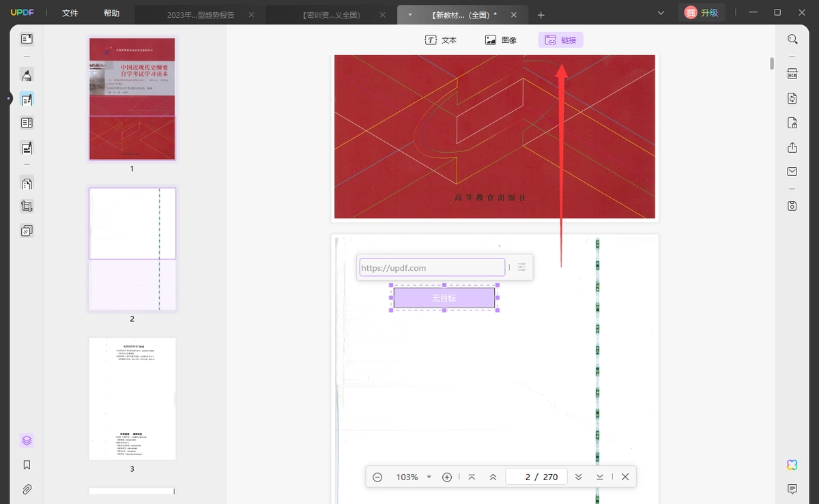Open link settings beside URL field
This screenshot has height=504, width=819.
(x=522, y=267)
